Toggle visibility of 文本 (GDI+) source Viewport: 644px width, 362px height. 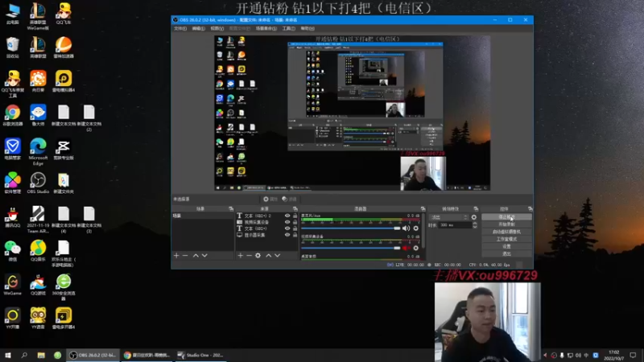click(287, 228)
